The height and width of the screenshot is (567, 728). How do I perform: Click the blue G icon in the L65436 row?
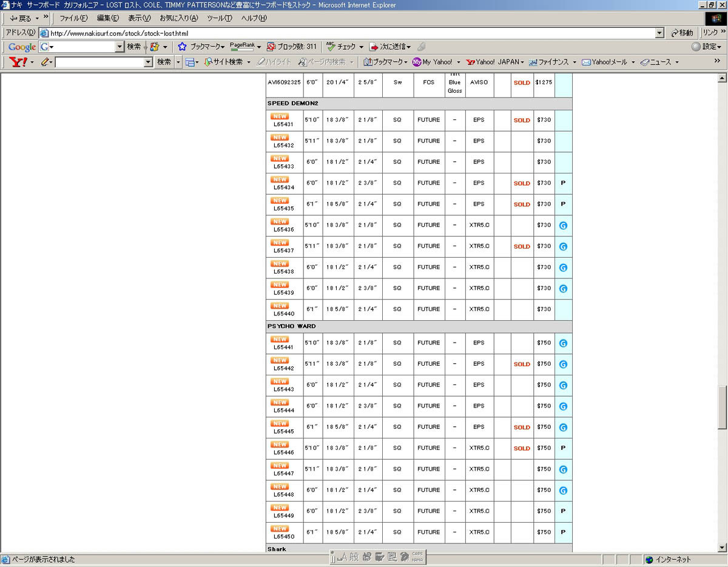tap(563, 226)
